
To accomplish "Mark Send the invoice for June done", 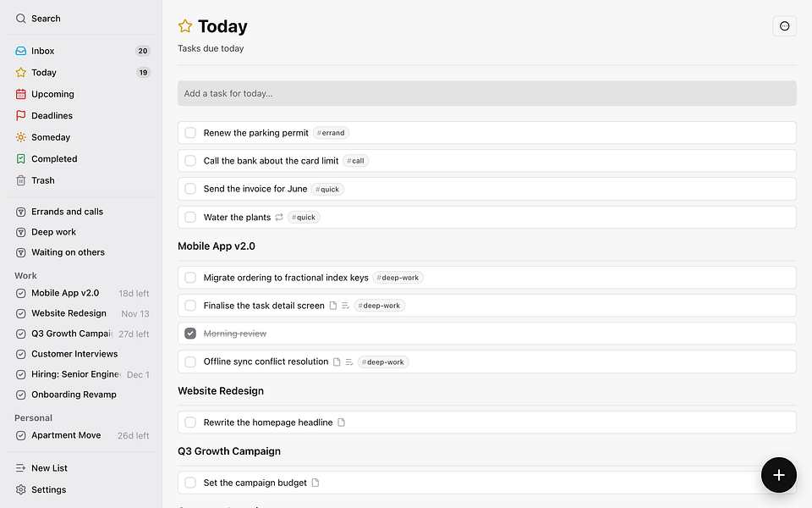I will [190, 189].
